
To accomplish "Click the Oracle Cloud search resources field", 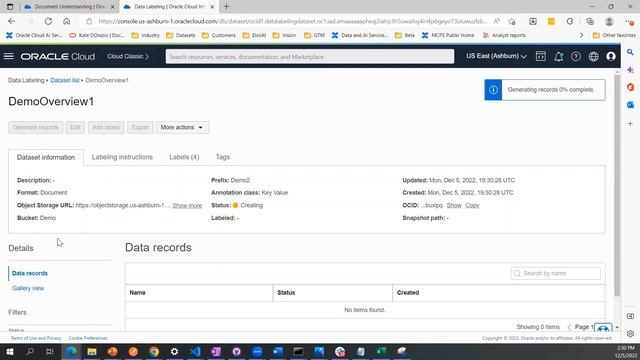I will tap(310, 57).
